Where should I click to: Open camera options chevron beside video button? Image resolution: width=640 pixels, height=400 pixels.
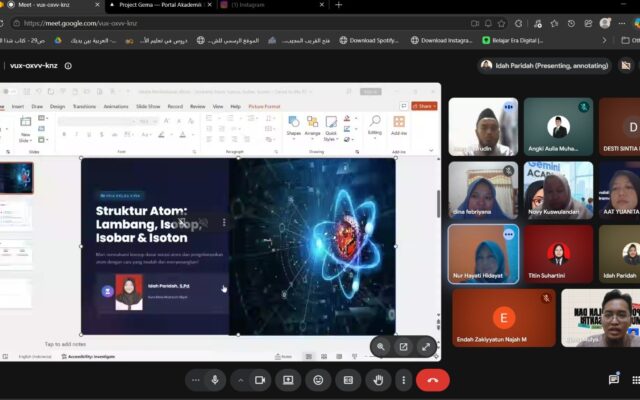(x=241, y=380)
